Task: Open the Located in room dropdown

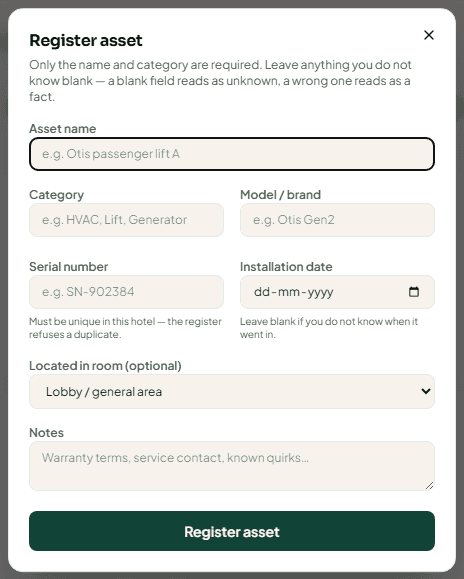Action: point(232,391)
